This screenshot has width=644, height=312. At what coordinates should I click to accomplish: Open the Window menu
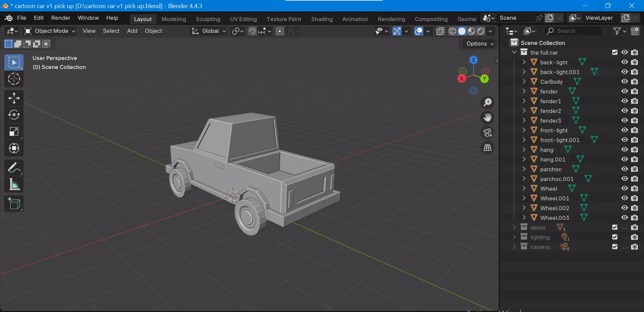(88, 18)
